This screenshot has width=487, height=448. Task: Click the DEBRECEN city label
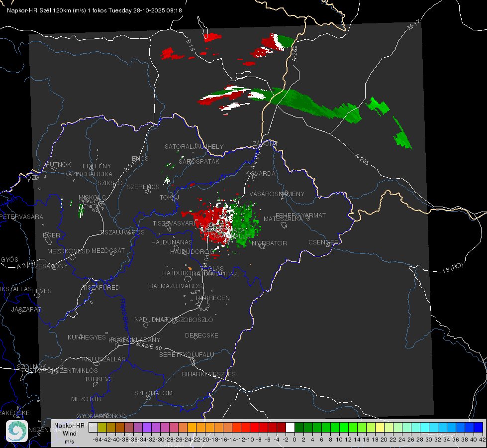[x=213, y=298]
